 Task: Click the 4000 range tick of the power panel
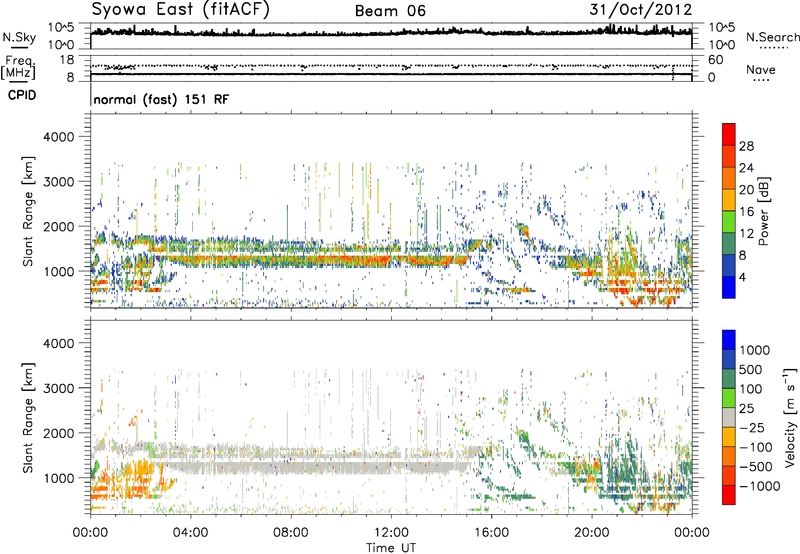click(59, 137)
